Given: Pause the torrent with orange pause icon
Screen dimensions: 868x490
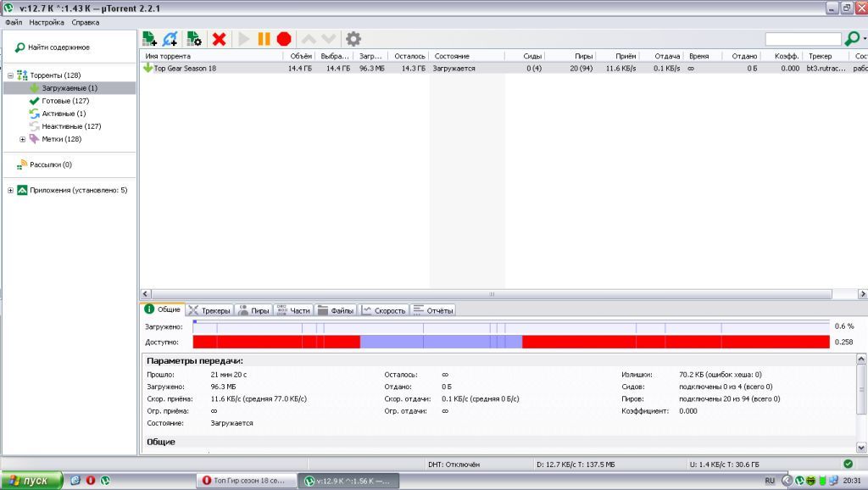Looking at the screenshot, I should coord(264,39).
